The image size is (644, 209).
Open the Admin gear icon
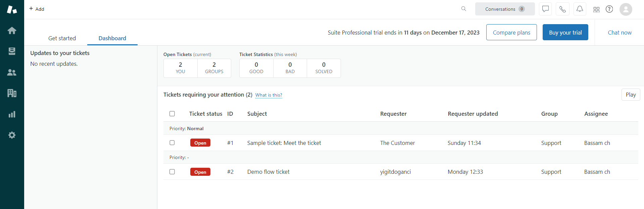pyautogui.click(x=12, y=135)
